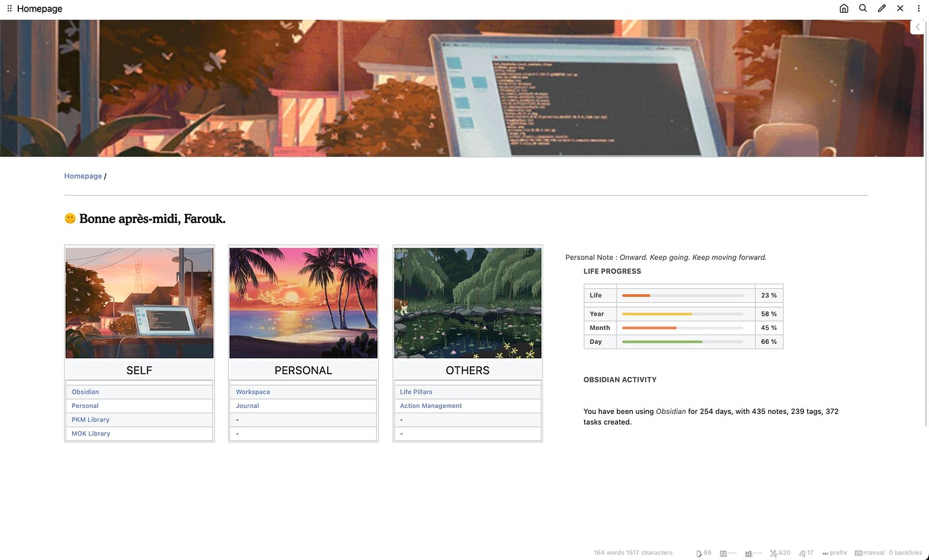Open search with the magnifier icon
Screen dimensions: 929x560
click(x=862, y=9)
